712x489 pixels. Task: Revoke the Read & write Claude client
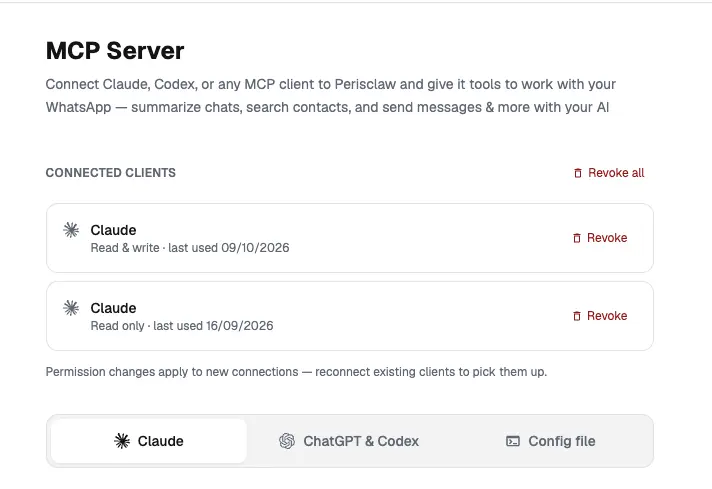tap(600, 238)
